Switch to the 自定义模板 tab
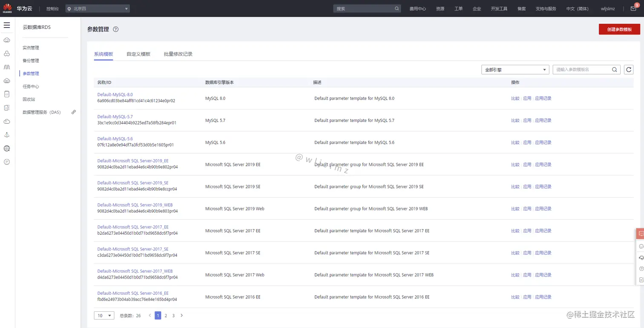 (138, 54)
